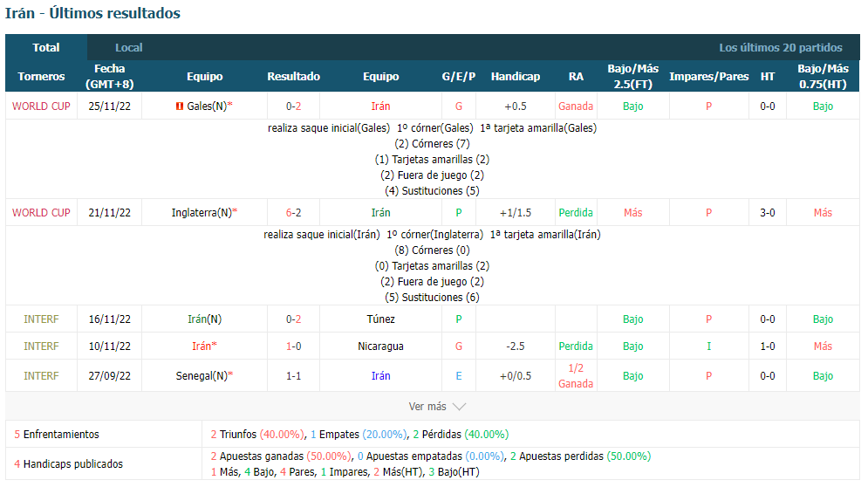Screen dimensions: 868x487
Task: Click the 'Irán - Últimos resultados' heading
Action: click(93, 13)
